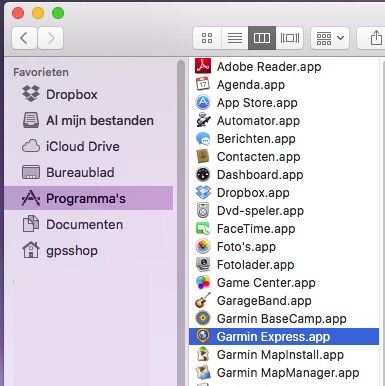Switch to list view
The height and width of the screenshot is (386, 385).
pos(235,38)
